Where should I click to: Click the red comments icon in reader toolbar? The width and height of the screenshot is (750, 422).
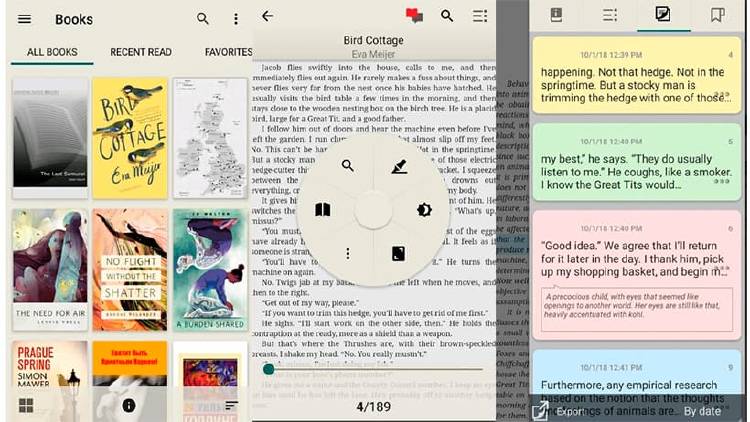pyautogui.click(x=414, y=16)
